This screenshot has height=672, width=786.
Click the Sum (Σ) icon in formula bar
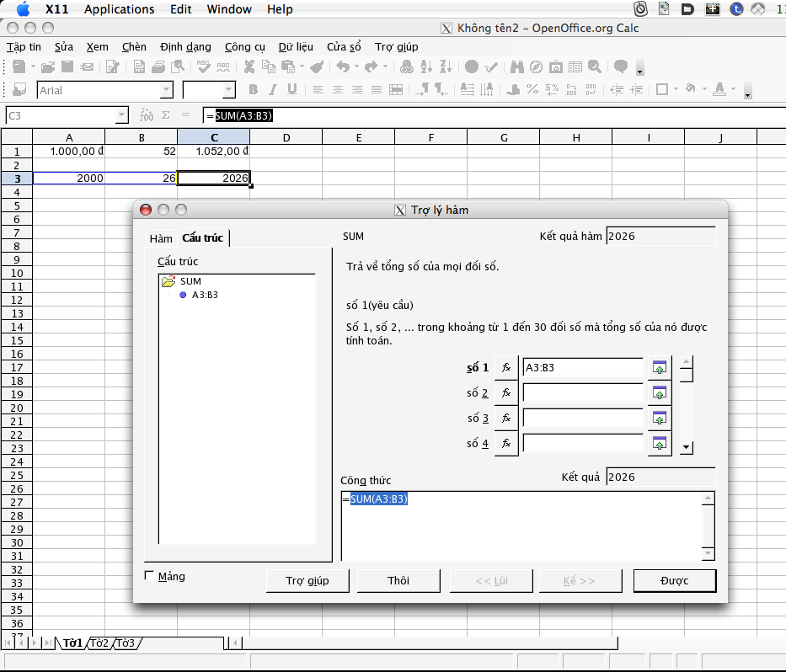click(x=165, y=115)
